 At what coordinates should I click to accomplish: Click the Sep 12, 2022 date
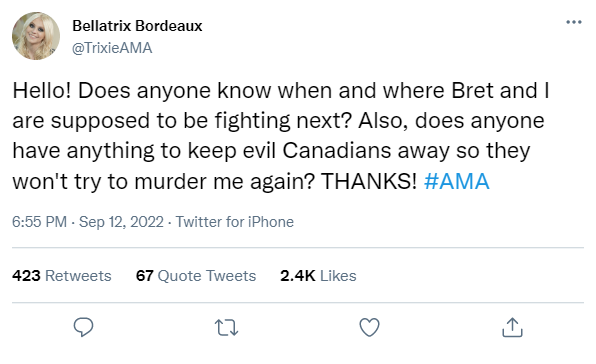click(121, 222)
